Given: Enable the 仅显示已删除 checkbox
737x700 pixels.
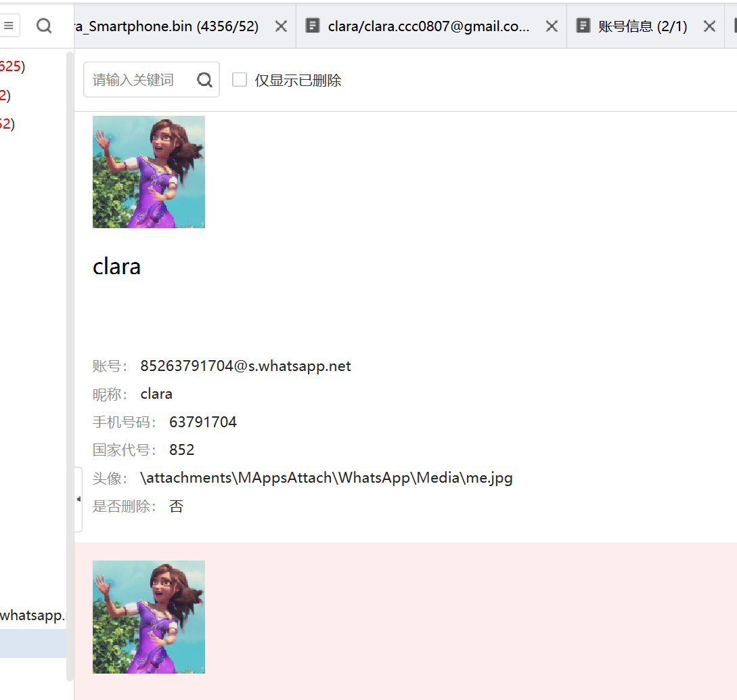Looking at the screenshot, I should (x=240, y=79).
